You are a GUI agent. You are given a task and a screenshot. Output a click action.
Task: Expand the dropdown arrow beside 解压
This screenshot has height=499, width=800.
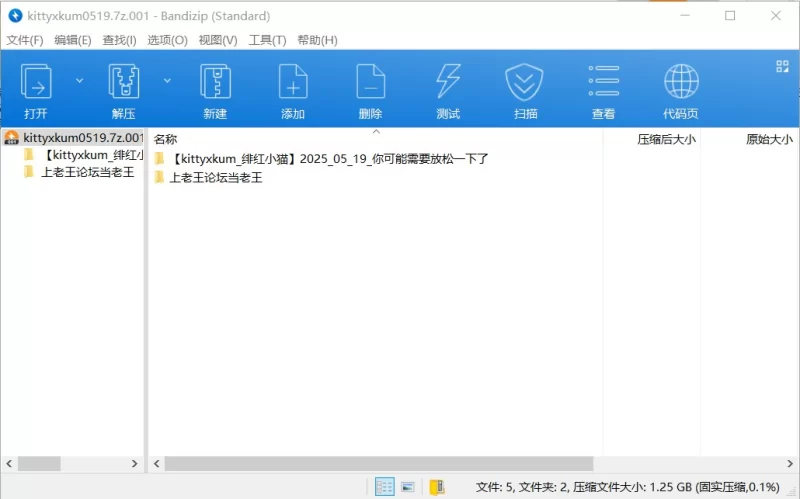pyautogui.click(x=167, y=81)
